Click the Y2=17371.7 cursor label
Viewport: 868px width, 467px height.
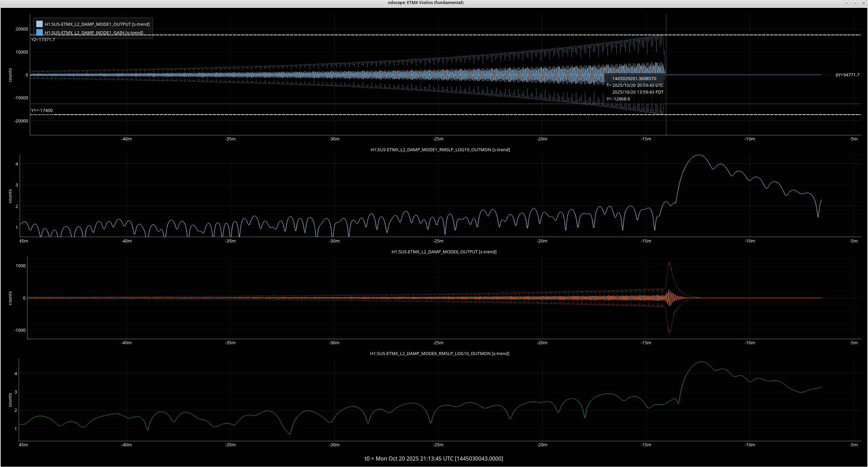point(43,40)
